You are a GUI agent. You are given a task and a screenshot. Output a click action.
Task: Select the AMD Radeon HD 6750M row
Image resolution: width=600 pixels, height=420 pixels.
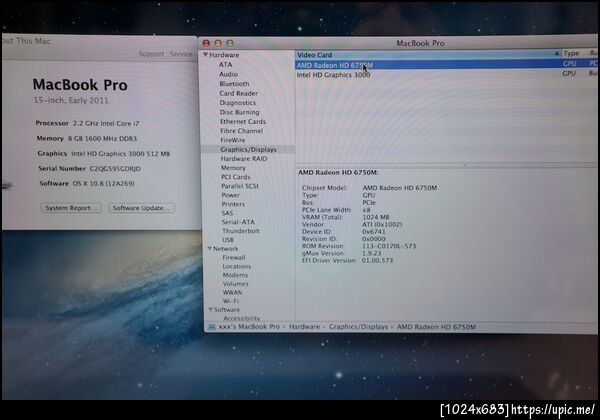(446, 65)
